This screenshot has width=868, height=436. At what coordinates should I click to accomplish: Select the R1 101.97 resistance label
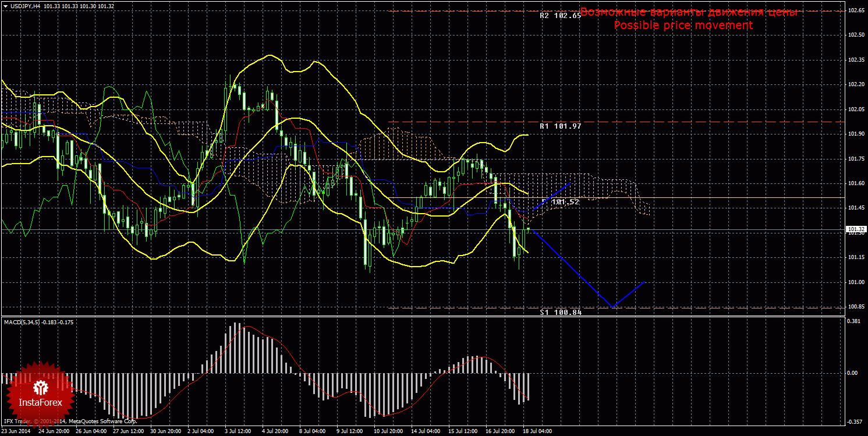(560, 126)
